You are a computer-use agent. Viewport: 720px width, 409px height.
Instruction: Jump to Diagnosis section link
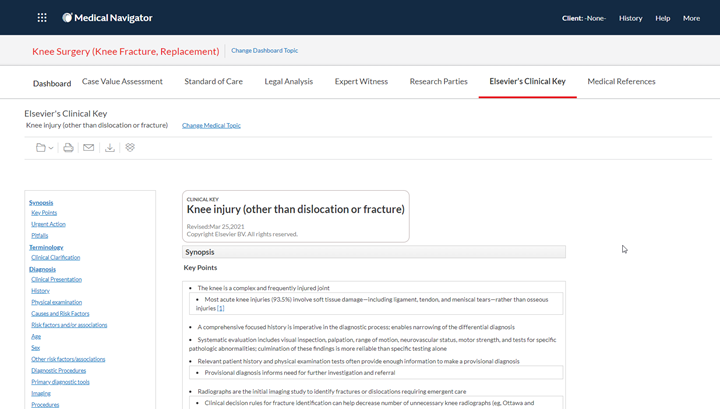(x=42, y=269)
